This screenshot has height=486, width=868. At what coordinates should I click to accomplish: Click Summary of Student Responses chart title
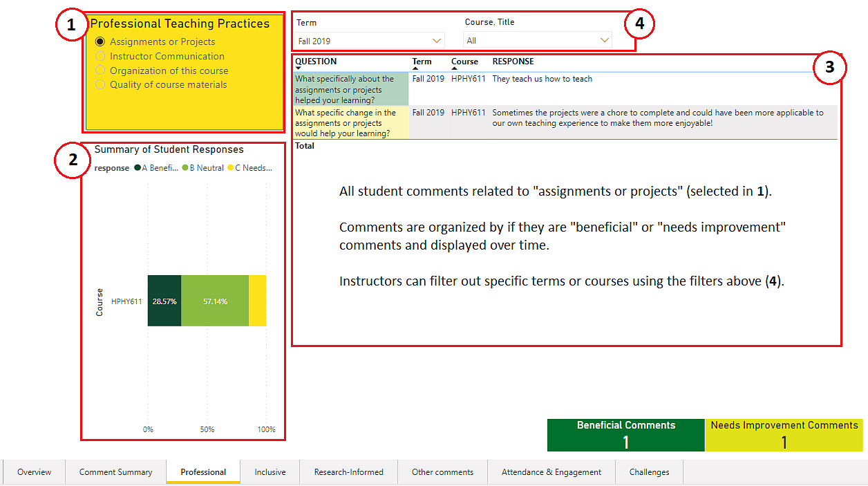point(169,149)
